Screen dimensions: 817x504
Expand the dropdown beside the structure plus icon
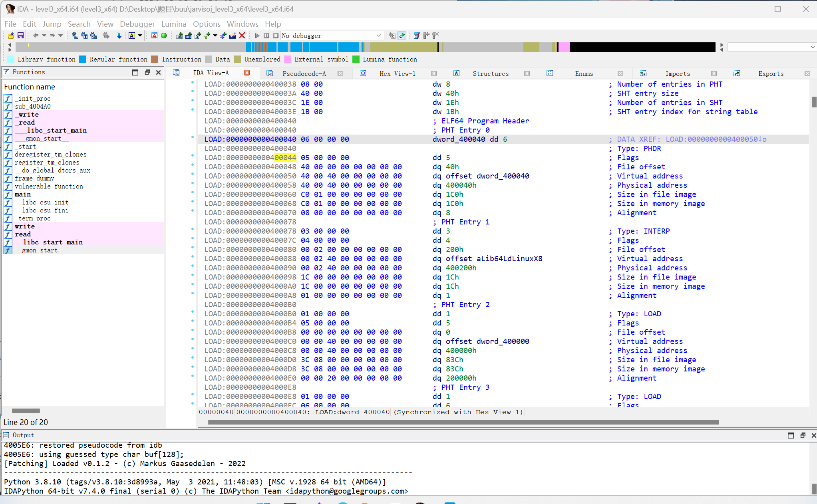pyautogui.click(x=215, y=36)
